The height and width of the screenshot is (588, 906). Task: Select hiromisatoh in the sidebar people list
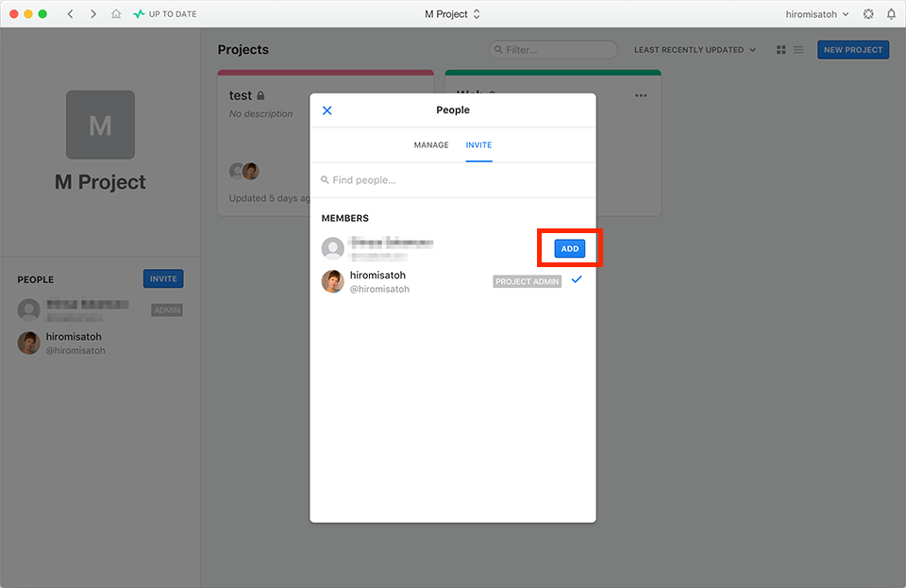pos(100,344)
